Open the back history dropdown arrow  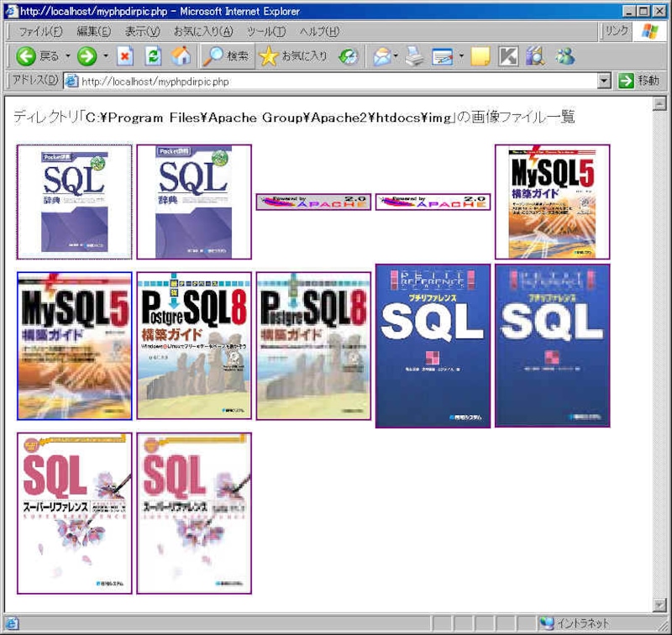pyautogui.click(x=68, y=56)
